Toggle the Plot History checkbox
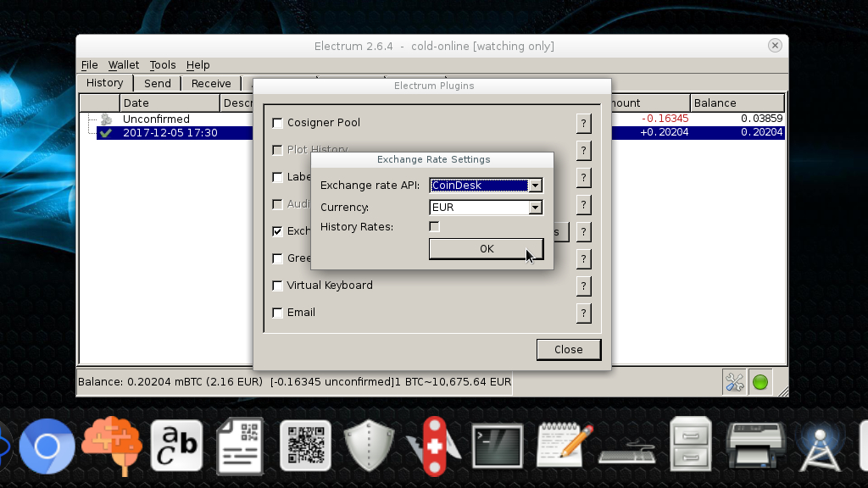868x488 pixels. [277, 150]
